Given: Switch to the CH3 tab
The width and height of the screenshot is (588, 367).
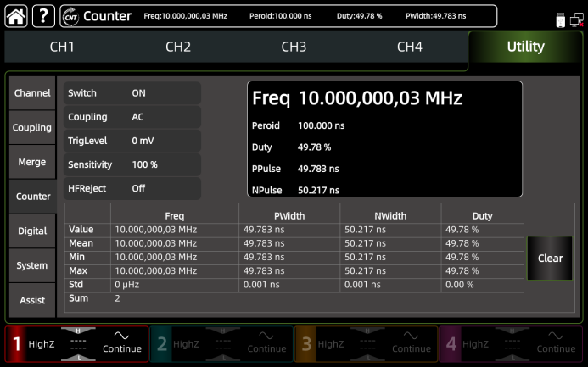Looking at the screenshot, I should [294, 47].
